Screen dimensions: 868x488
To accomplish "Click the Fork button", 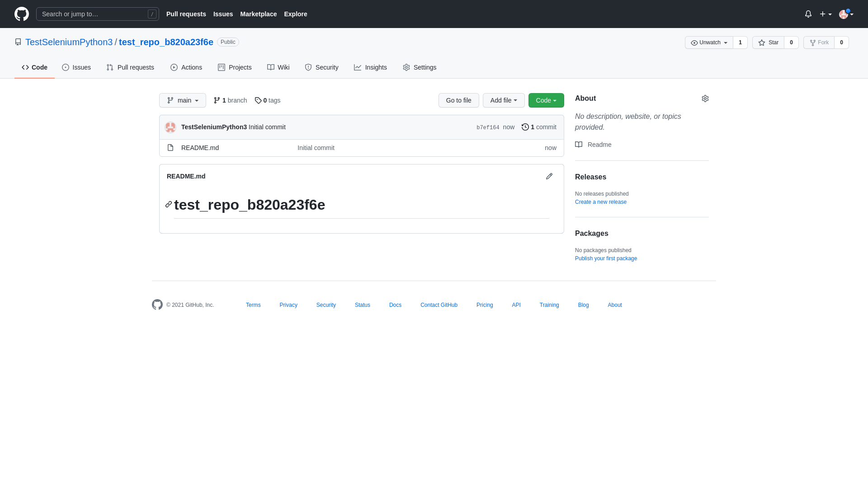I will (819, 42).
